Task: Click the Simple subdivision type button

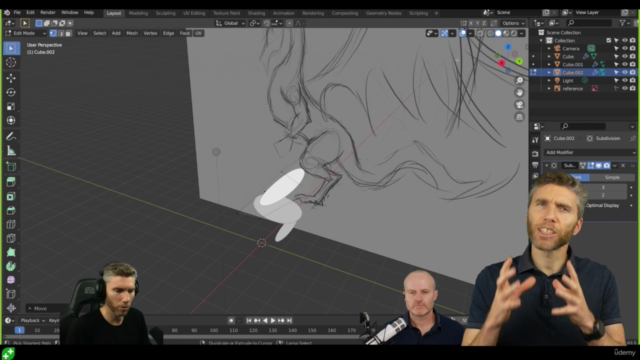Action: [612, 177]
